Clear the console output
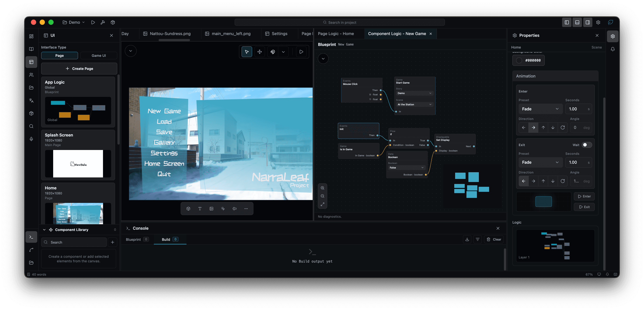The width and height of the screenshot is (644, 310). [494, 239]
